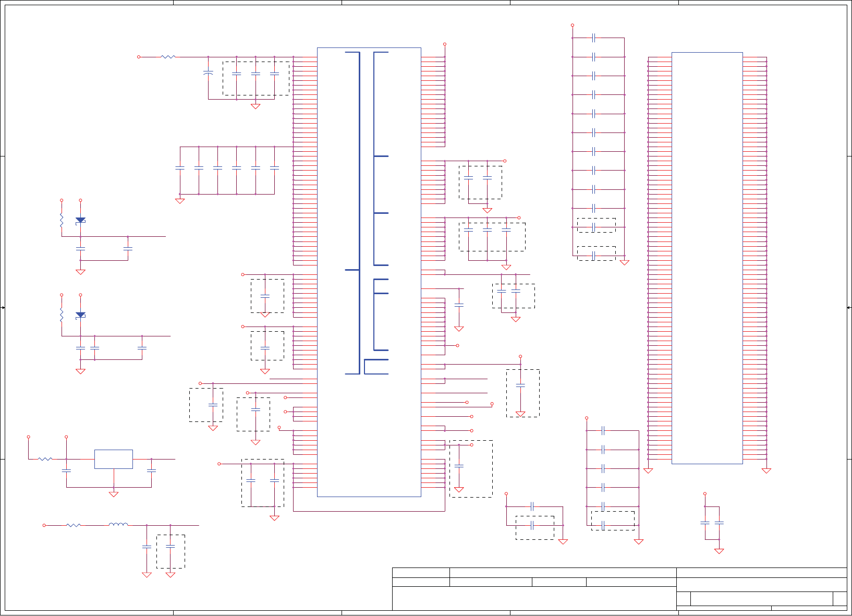Select the polarized capacitor with curved plate
Image resolution: width=852 pixels, height=616 pixels.
pyautogui.click(x=208, y=73)
